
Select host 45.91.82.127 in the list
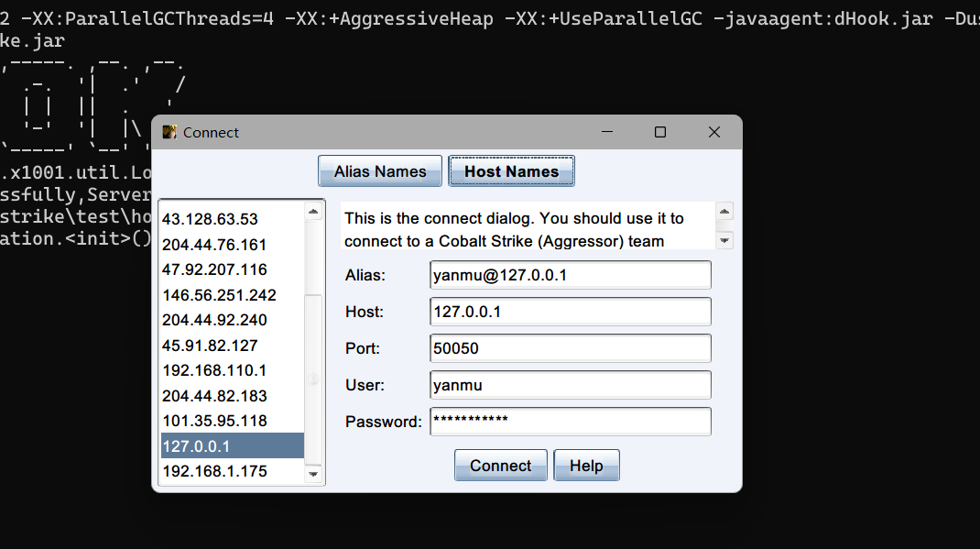[x=233, y=346]
